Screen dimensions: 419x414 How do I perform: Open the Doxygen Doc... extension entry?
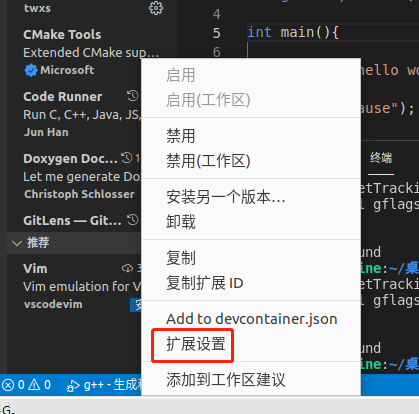pyautogui.click(x=70, y=159)
